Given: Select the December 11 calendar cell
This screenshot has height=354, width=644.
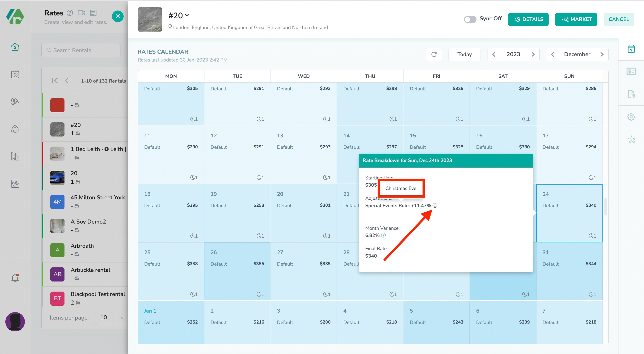Looking at the screenshot, I should [x=171, y=155].
